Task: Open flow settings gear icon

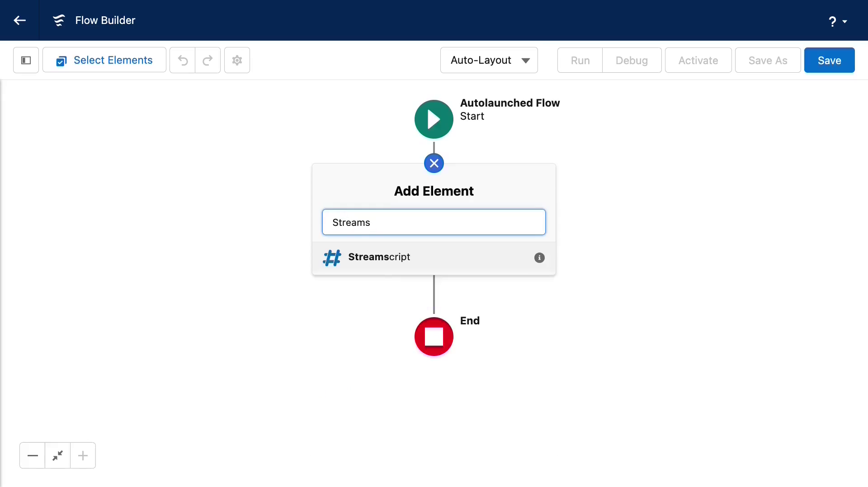Action: tap(237, 60)
